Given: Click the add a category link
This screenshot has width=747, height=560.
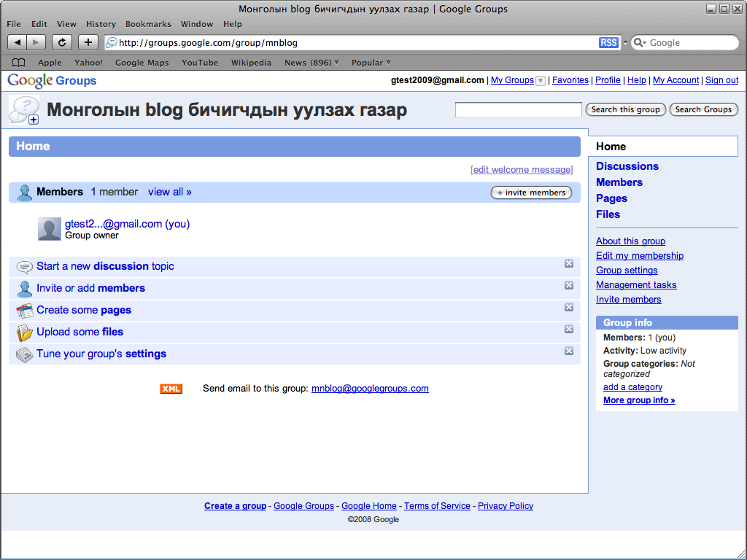Looking at the screenshot, I should [x=632, y=387].
